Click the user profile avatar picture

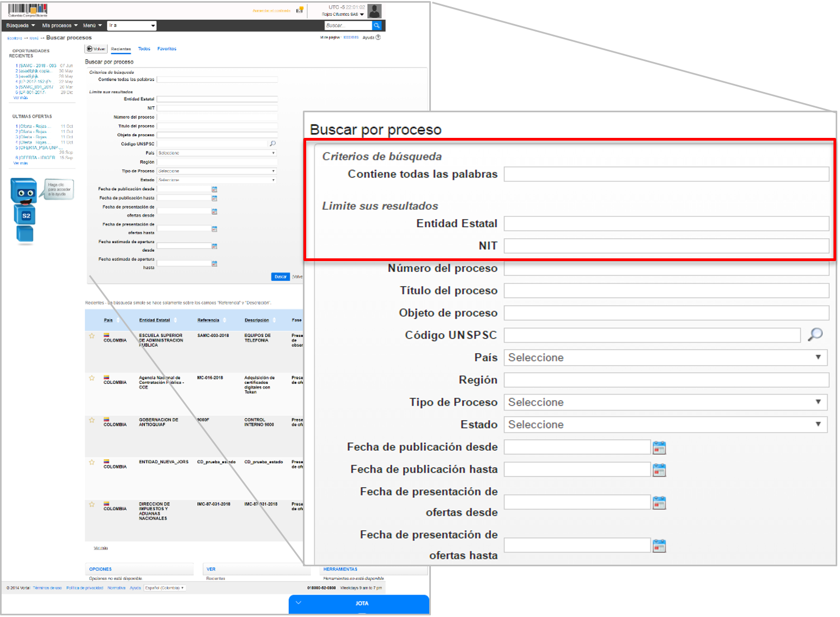point(374,11)
